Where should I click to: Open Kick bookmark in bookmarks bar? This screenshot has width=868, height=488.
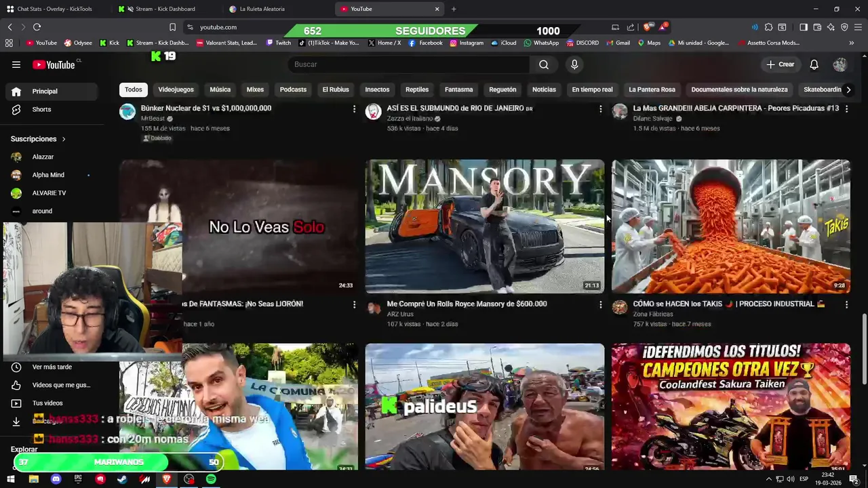[x=109, y=43]
